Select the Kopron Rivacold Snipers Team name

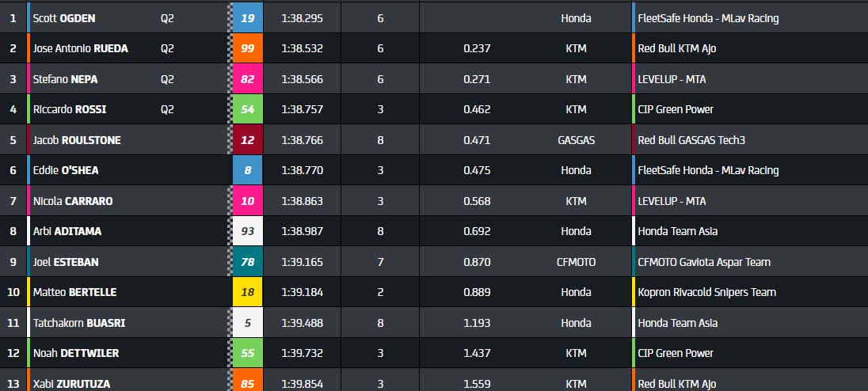click(706, 292)
